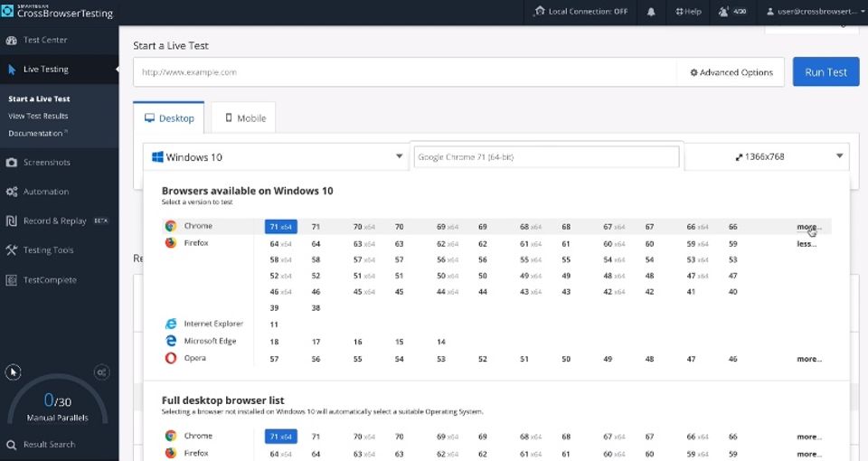
Task: Open the team members 4/20 indicator
Action: [x=732, y=12]
